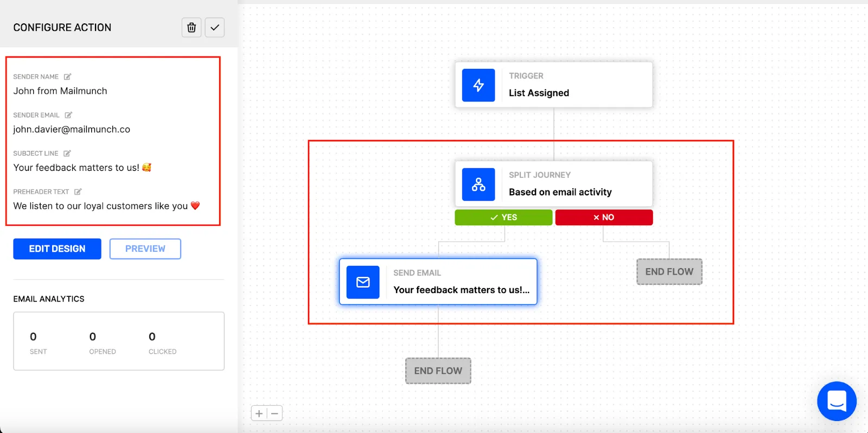Click the trigger lightning bolt icon
Viewport: 868px width, 433px height.
478,85
